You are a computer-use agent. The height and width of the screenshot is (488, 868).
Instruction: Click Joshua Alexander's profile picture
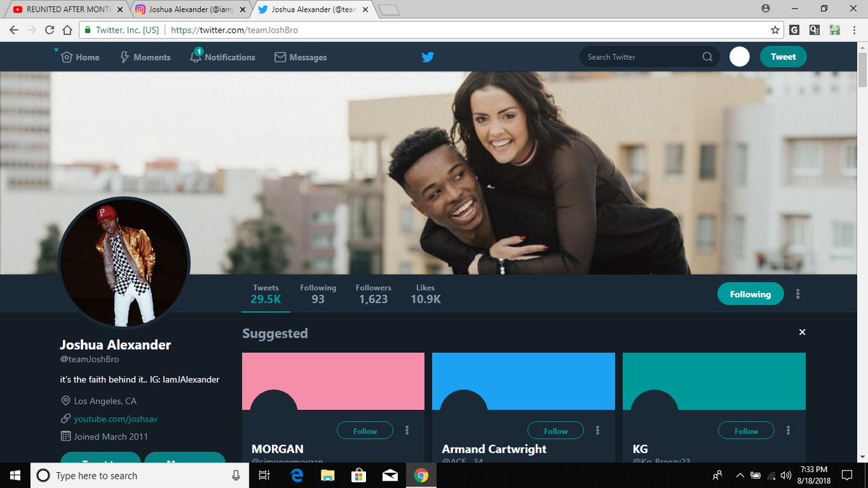point(124,262)
